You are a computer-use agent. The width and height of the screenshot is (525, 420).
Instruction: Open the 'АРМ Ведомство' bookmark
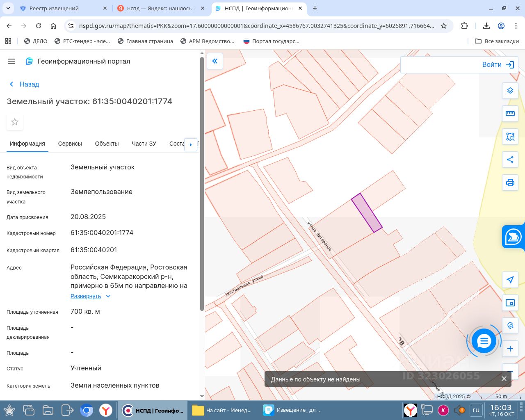pos(207,41)
